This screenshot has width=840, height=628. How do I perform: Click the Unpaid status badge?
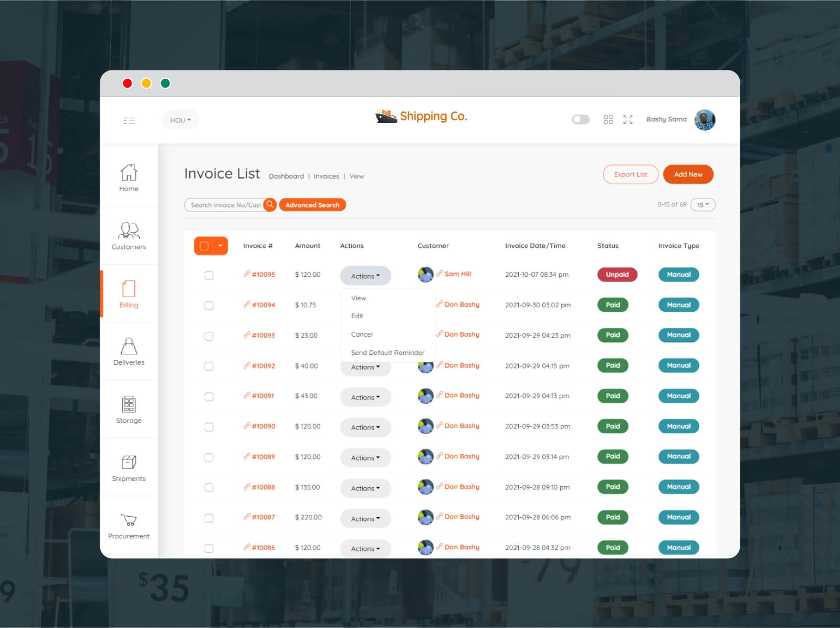(x=617, y=275)
